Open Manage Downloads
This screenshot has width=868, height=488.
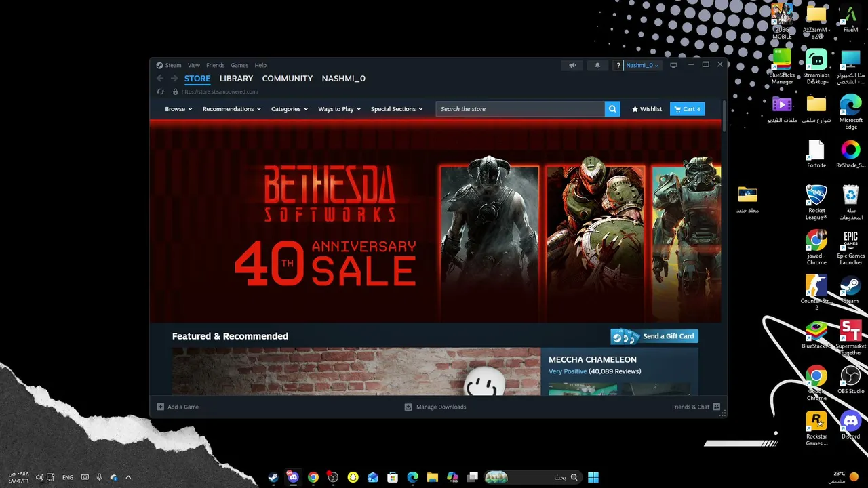coord(435,407)
